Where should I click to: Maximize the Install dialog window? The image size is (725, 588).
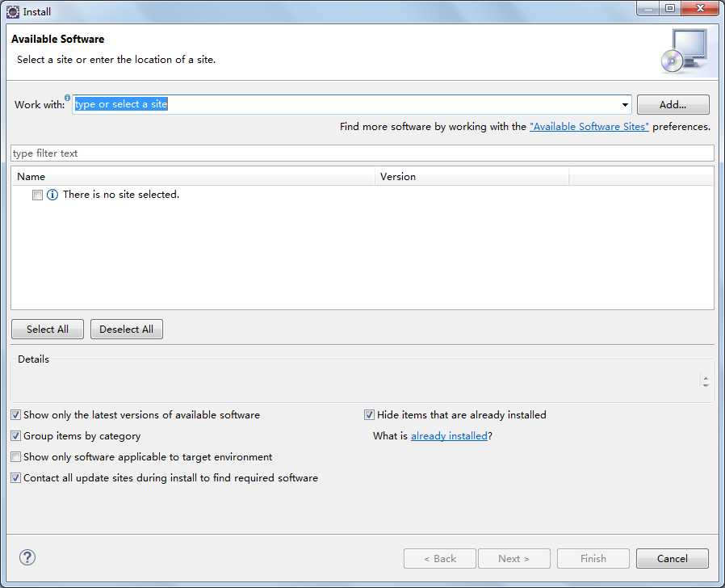[x=670, y=8]
